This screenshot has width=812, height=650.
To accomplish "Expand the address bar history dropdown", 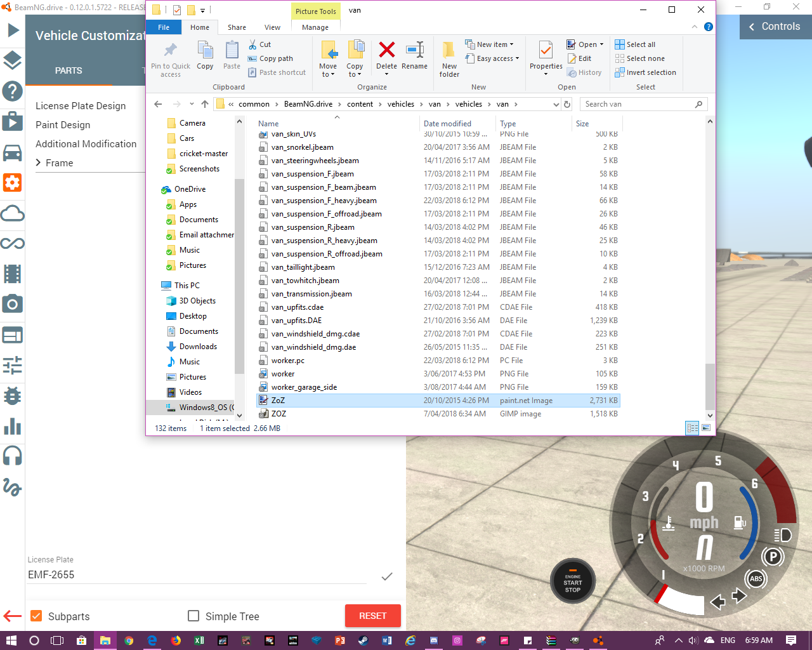I will 556,104.
